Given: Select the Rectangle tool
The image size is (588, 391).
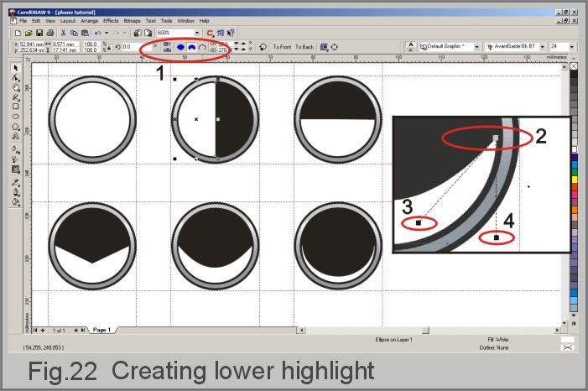Looking at the screenshot, I should [15, 107].
